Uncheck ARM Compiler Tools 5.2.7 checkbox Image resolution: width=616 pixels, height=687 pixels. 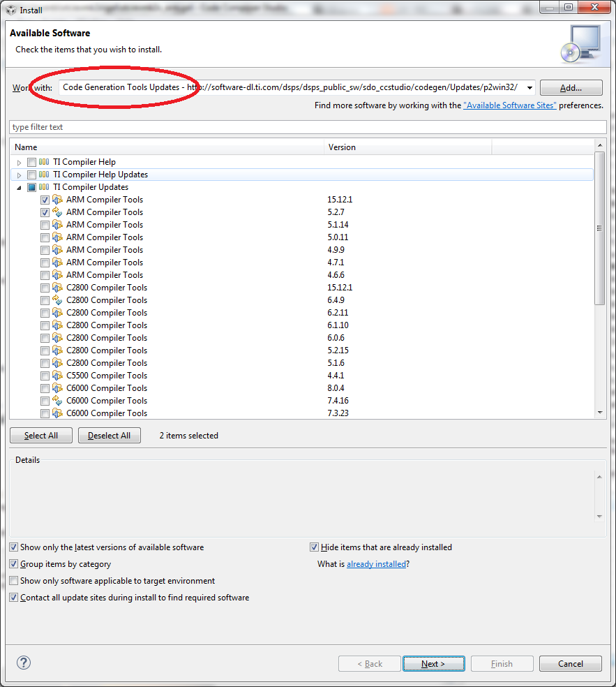point(45,212)
